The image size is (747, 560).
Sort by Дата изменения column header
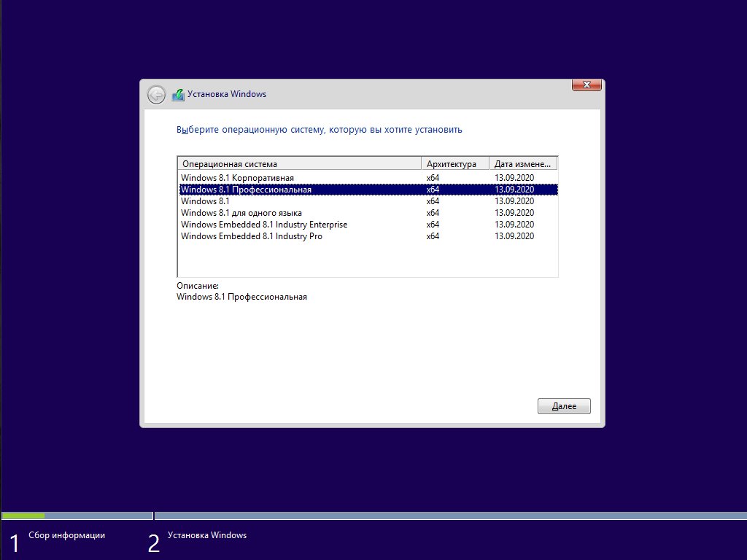pyautogui.click(x=522, y=164)
